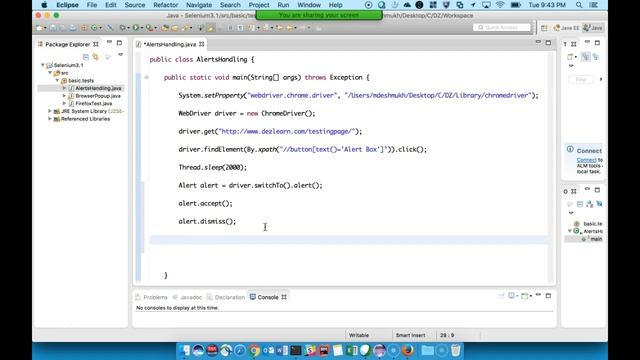Maximize the editor area

pos(548,42)
